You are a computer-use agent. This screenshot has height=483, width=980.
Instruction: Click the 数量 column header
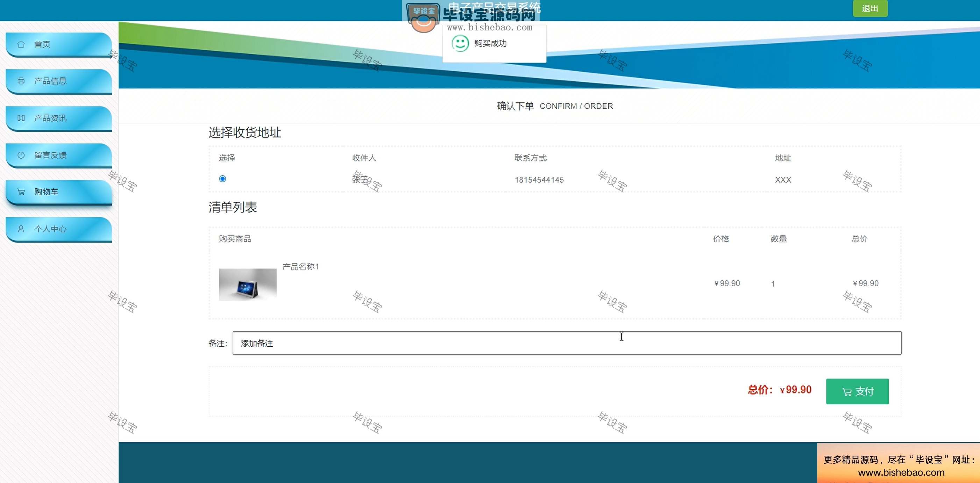click(x=779, y=239)
